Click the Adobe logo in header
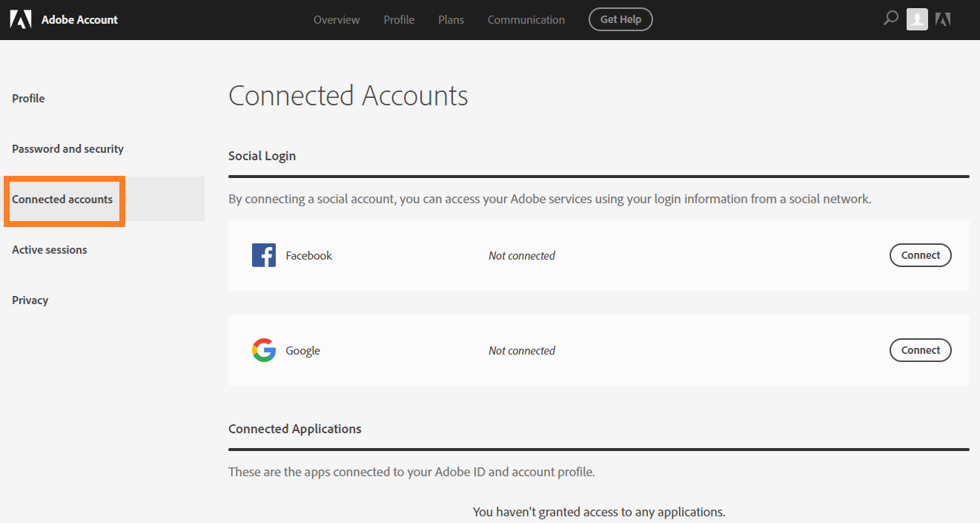This screenshot has height=523, width=980. point(20,19)
